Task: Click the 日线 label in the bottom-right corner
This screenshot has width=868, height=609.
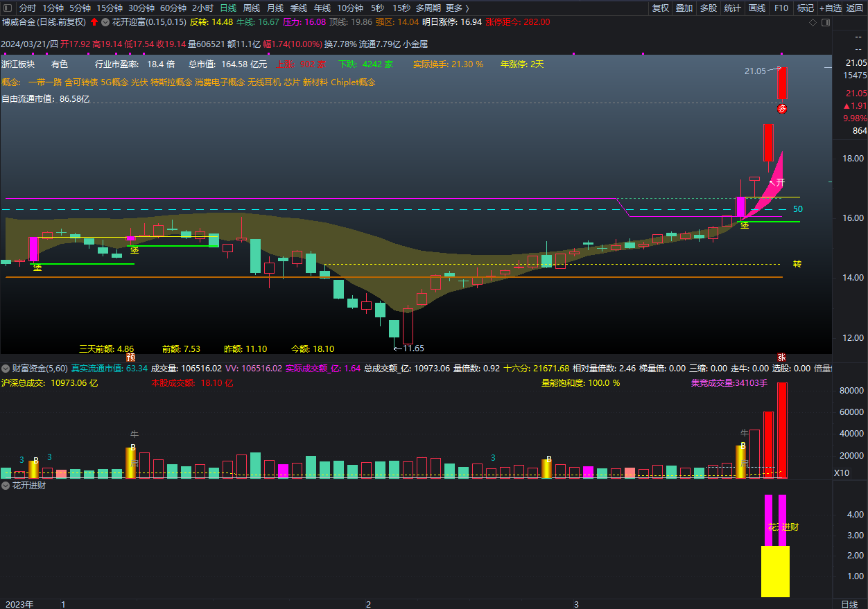Action: pos(849,604)
